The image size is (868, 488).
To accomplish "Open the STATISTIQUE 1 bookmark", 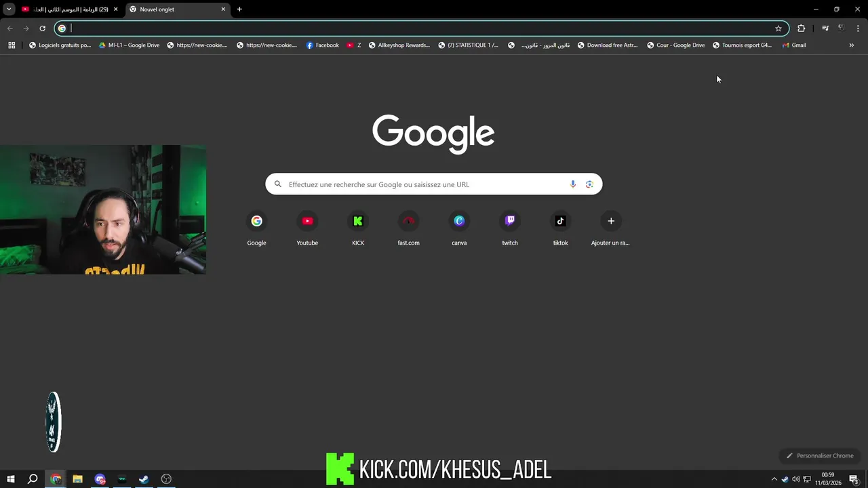I will pyautogui.click(x=469, y=45).
